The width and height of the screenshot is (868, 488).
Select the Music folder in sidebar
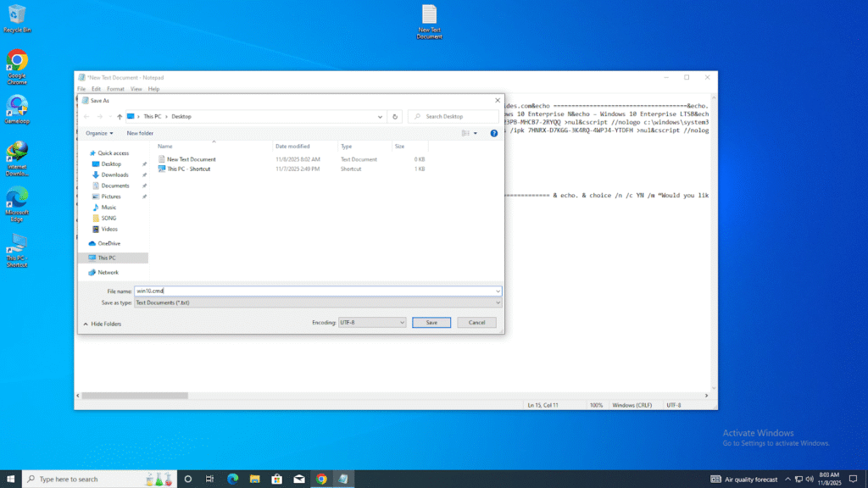[108, 207]
